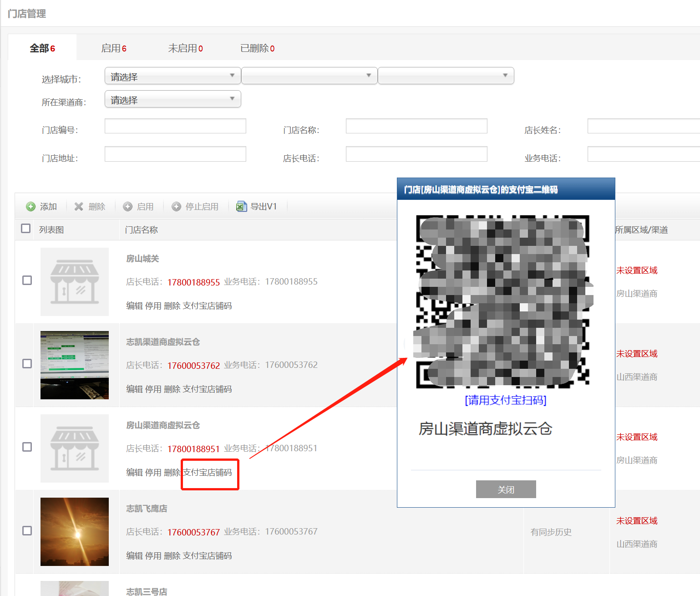Click the 门店地址 input field
This screenshot has width=700, height=596.
[x=175, y=154]
